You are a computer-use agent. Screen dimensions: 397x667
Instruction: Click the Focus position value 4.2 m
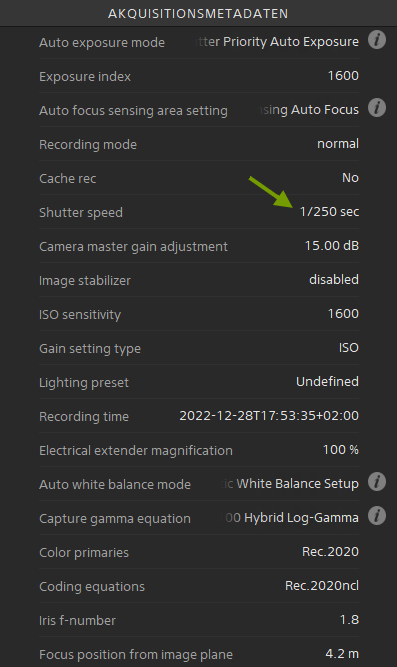click(x=342, y=653)
